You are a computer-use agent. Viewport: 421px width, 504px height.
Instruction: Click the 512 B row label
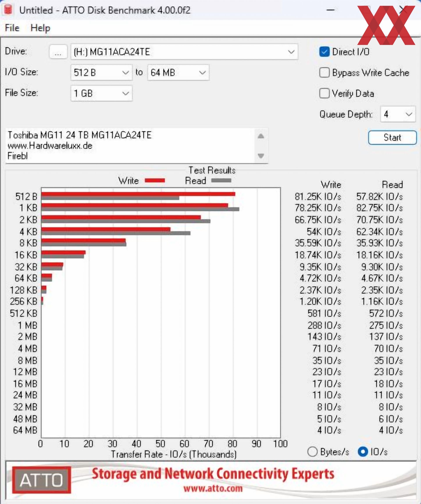[26, 197]
